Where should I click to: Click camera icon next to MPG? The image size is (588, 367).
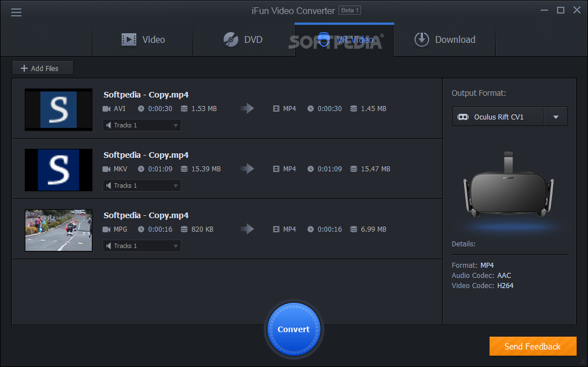[106, 229]
